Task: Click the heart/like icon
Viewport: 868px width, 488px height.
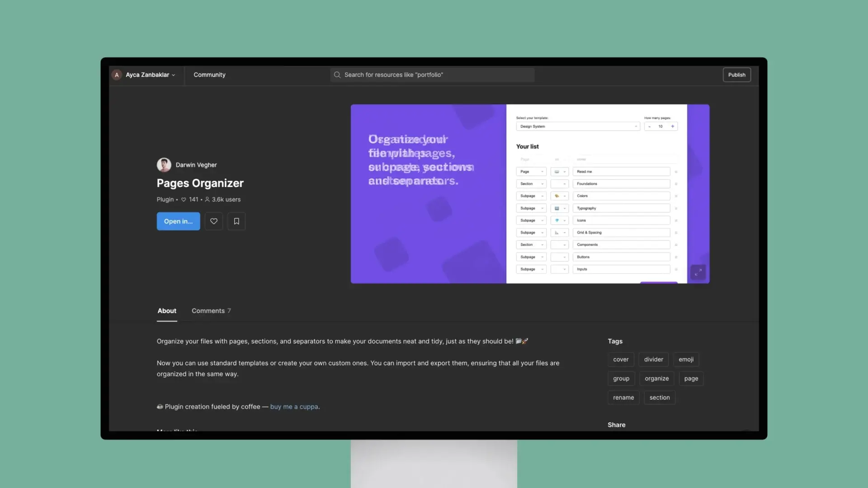Action: click(213, 221)
